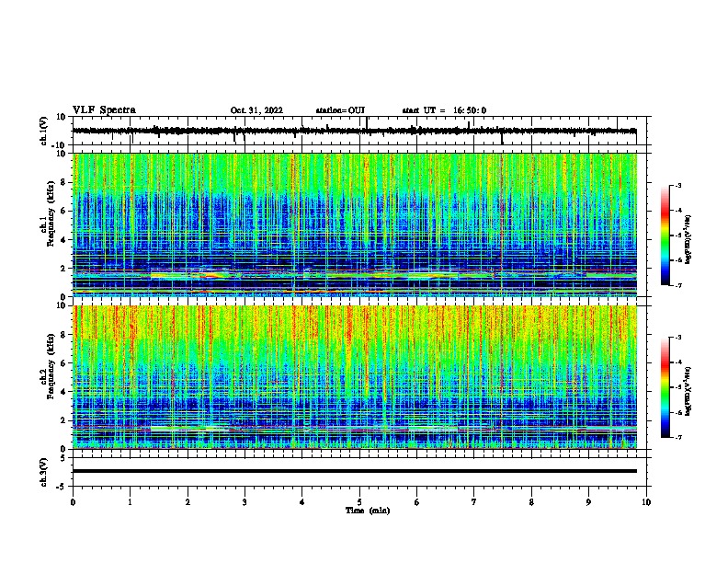Image resolution: width=728 pixels, height=563 pixels.
Task: Click time axis tick label "0"
Action: point(73,502)
